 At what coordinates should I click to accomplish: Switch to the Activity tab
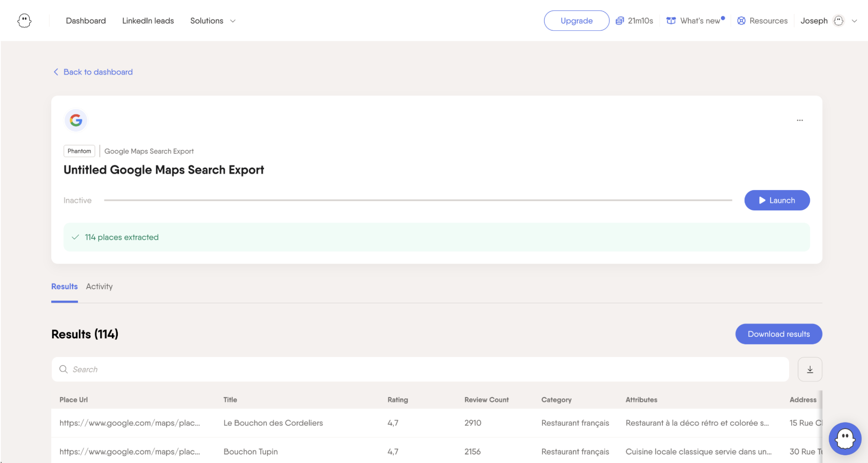[x=99, y=286]
